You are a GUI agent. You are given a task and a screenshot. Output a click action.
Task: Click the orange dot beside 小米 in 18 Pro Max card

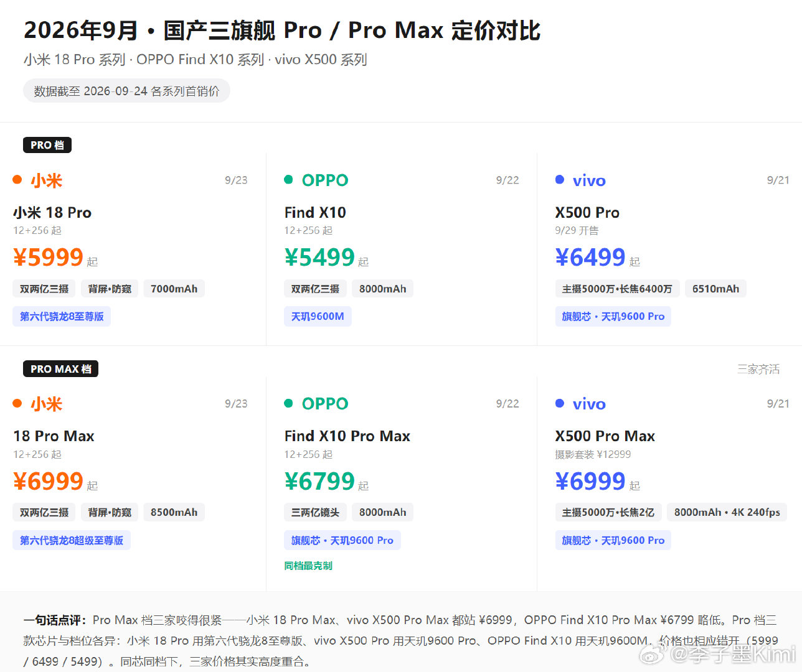(17, 403)
